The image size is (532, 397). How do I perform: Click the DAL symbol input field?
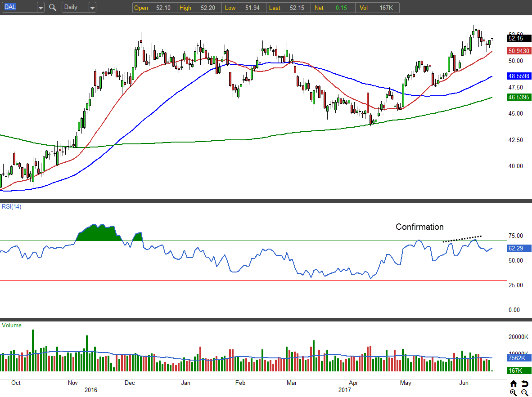[x=20, y=8]
